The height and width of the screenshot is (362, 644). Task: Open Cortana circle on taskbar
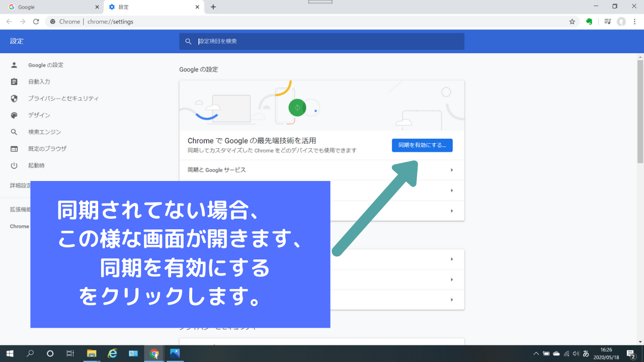tap(50, 353)
